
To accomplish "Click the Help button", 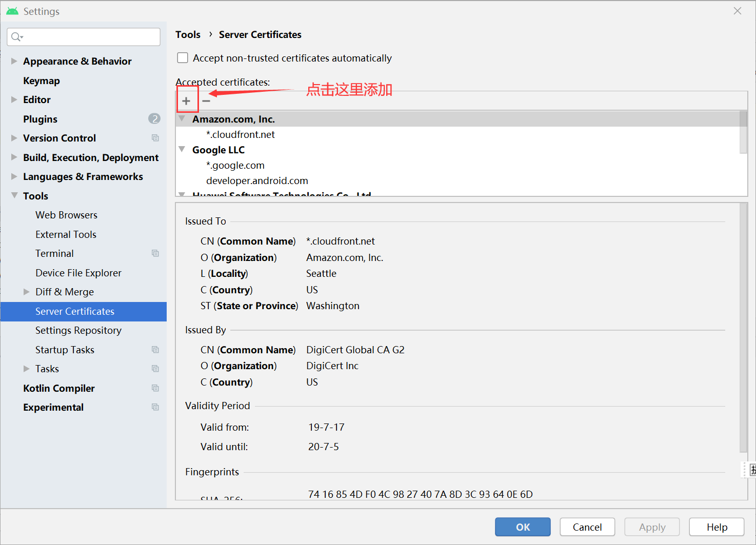I will [716, 527].
